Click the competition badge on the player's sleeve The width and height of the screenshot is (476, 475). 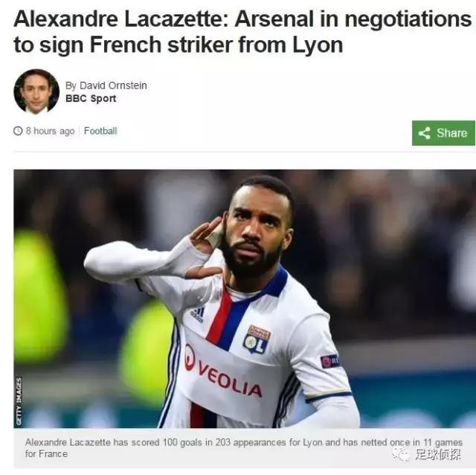pyautogui.click(x=329, y=361)
